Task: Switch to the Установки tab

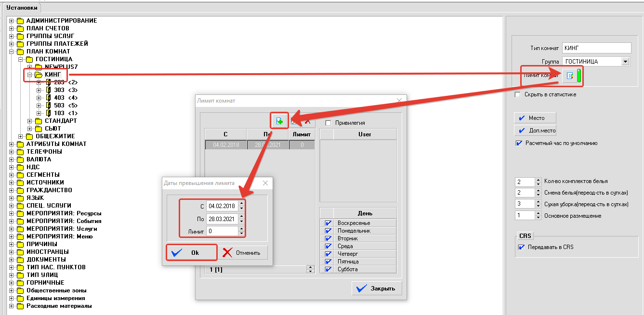Action: 22,8
